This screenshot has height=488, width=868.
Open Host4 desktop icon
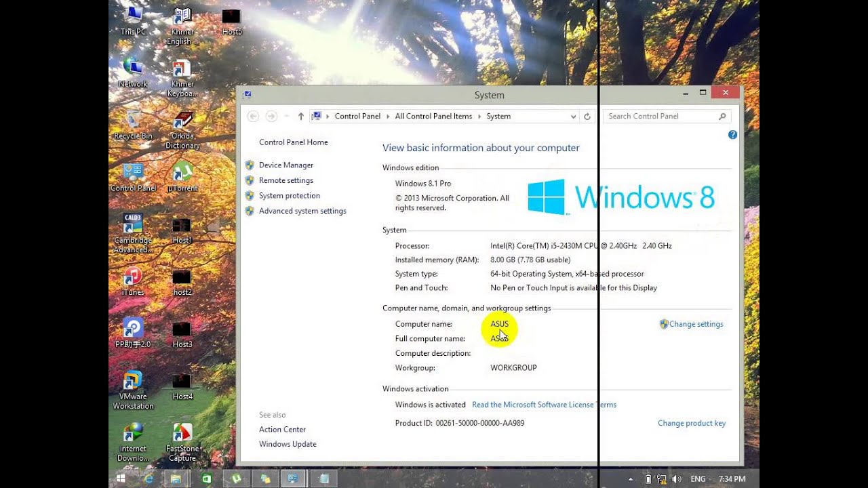182,386
